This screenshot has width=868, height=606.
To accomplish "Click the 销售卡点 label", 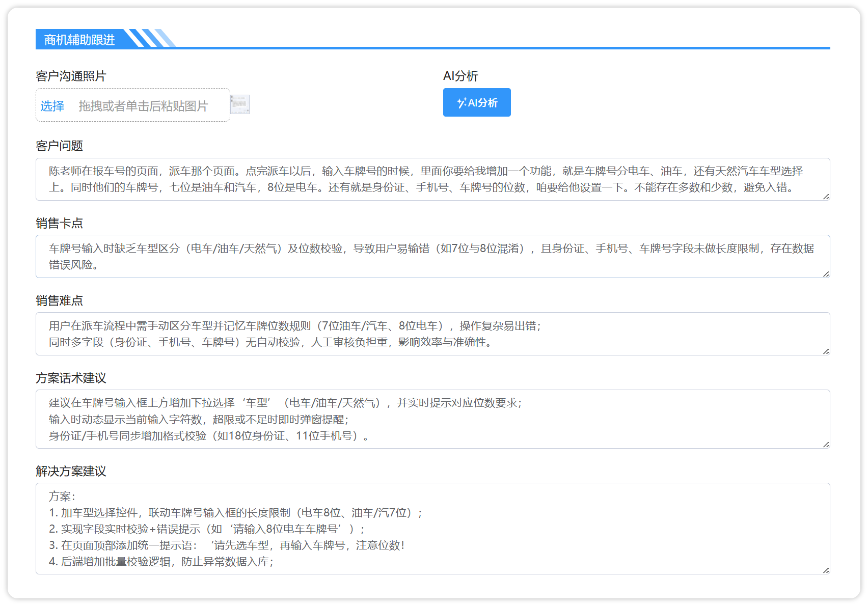I will [59, 223].
